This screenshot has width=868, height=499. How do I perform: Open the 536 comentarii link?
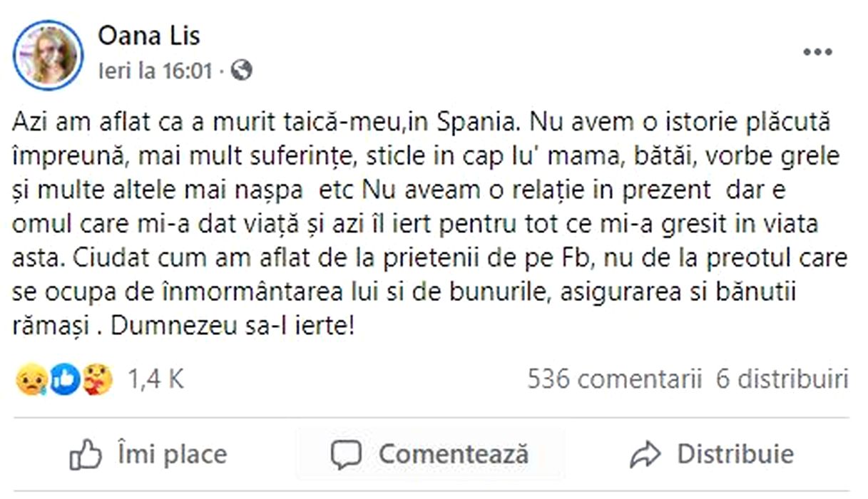[614, 379]
